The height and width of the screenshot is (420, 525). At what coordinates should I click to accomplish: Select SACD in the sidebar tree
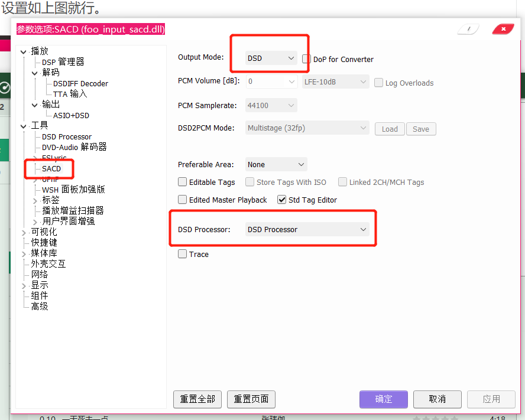click(50, 168)
